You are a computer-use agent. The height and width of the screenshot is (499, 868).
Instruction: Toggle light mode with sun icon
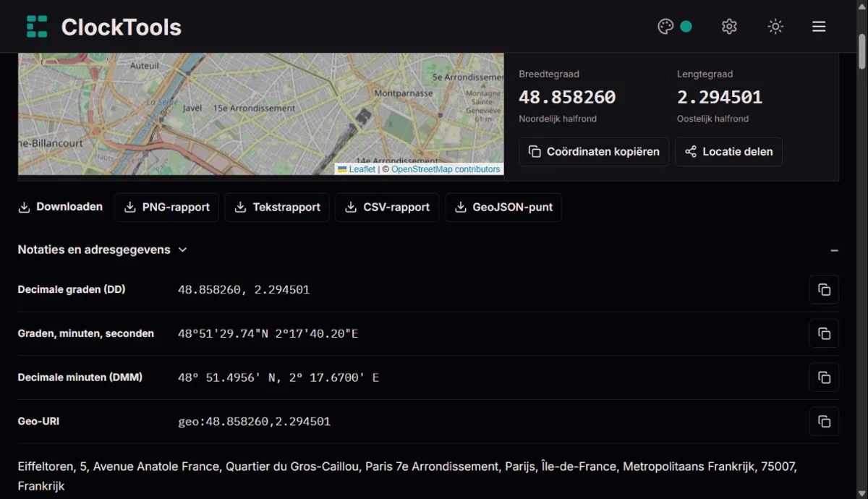click(x=775, y=27)
